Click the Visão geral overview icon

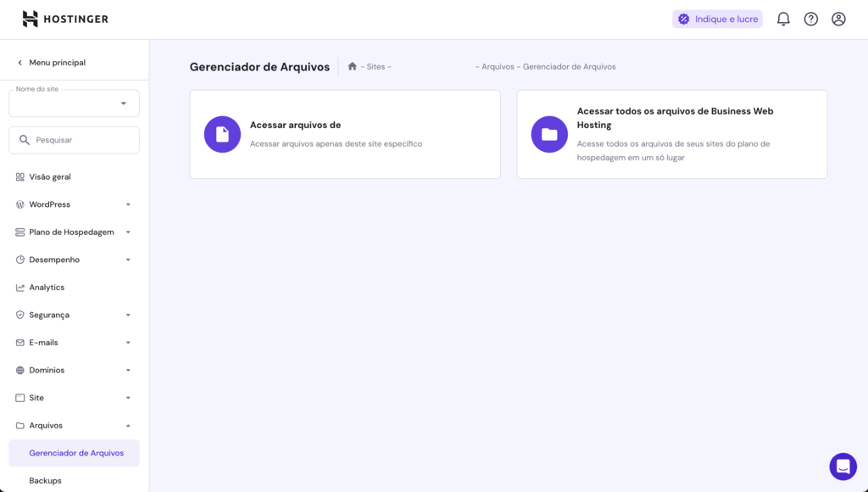pyautogui.click(x=19, y=176)
